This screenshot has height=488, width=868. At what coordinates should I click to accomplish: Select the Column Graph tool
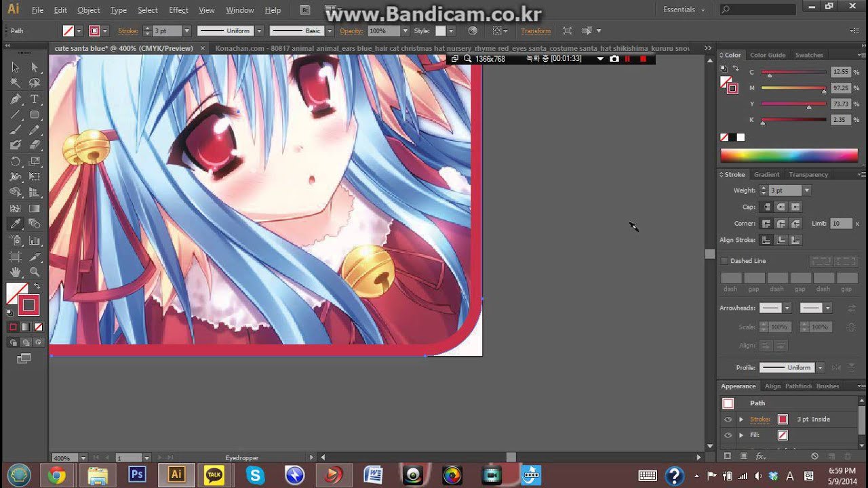(35, 241)
